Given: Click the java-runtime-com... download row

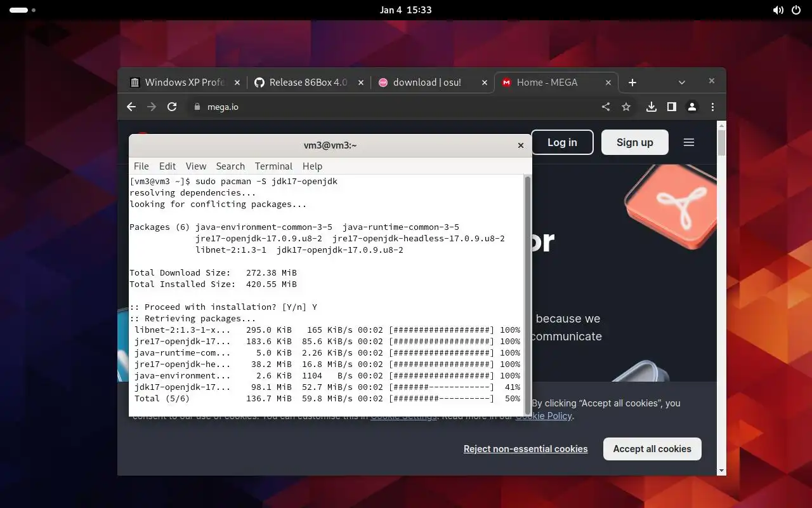Looking at the screenshot, I should tap(327, 352).
